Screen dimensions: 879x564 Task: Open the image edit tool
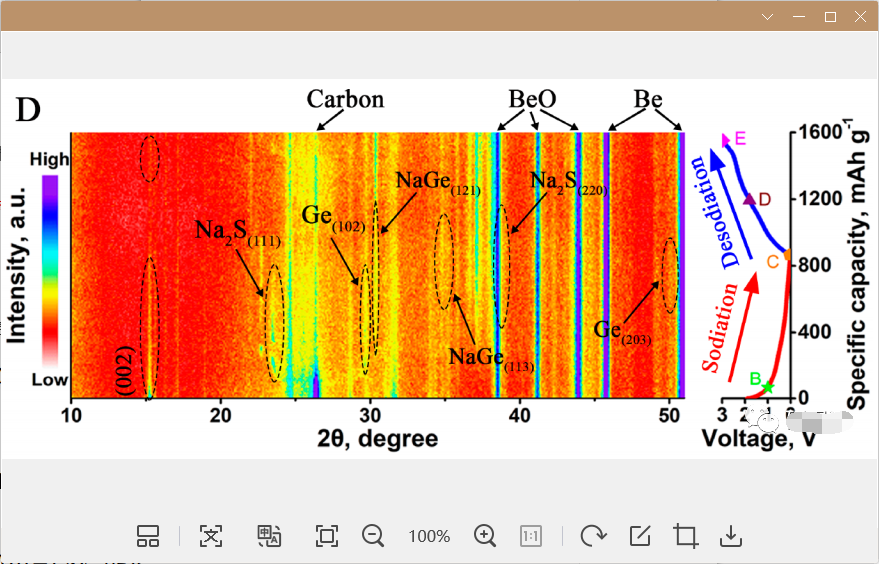(x=640, y=536)
